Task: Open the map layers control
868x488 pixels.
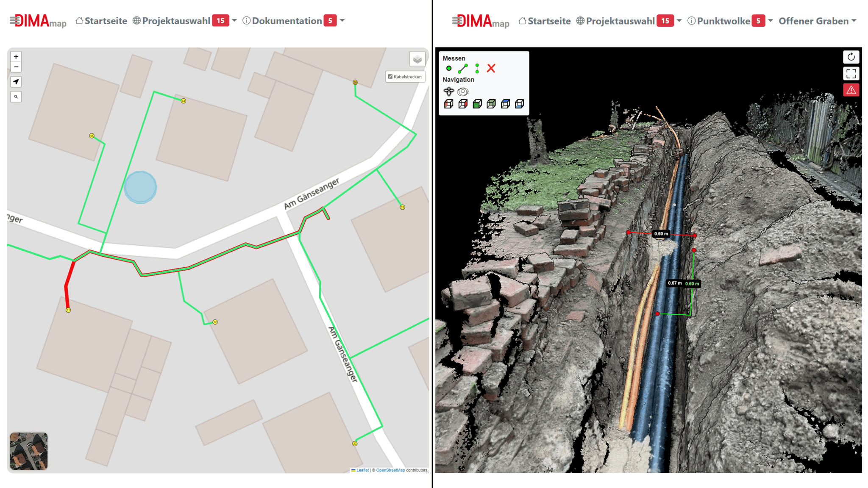Action: coord(417,59)
